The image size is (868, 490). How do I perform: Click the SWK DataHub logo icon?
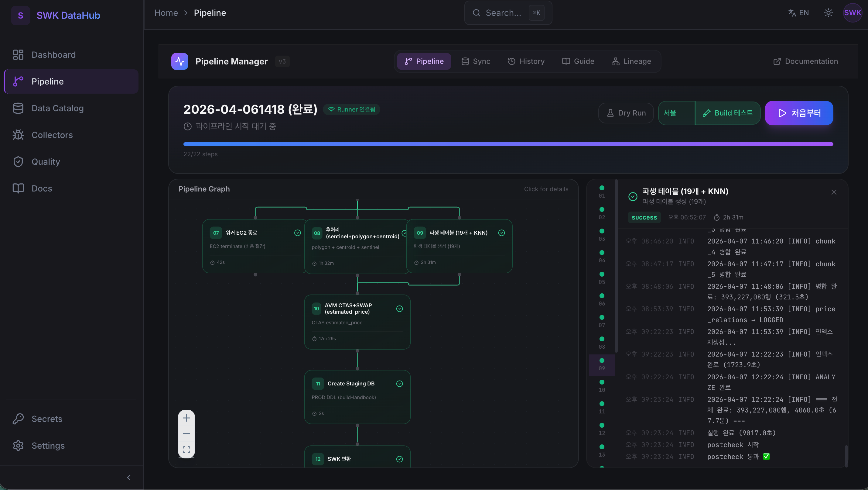tap(21, 15)
